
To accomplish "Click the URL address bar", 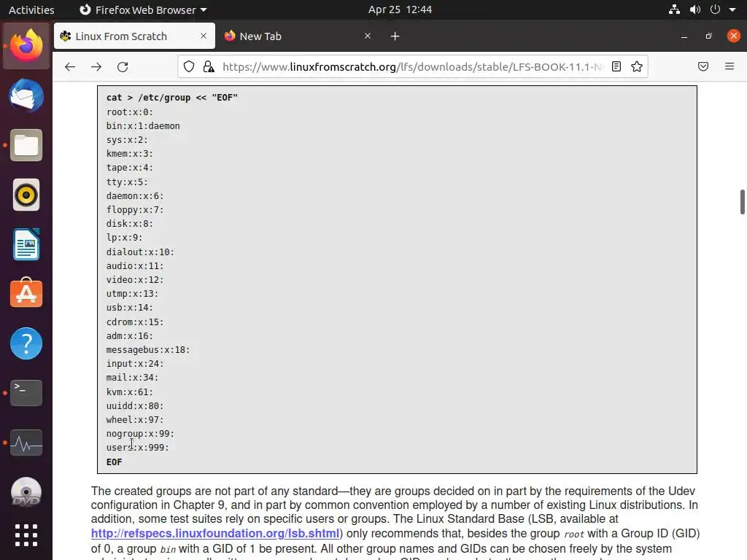I will pyautogui.click(x=413, y=66).
